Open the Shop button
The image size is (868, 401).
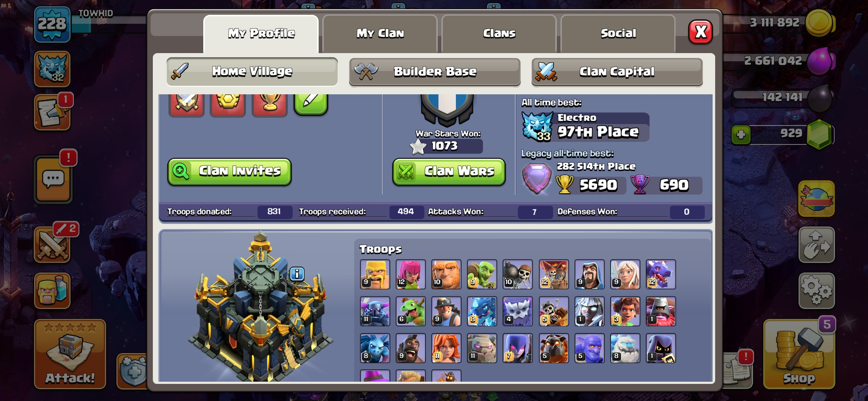(799, 355)
